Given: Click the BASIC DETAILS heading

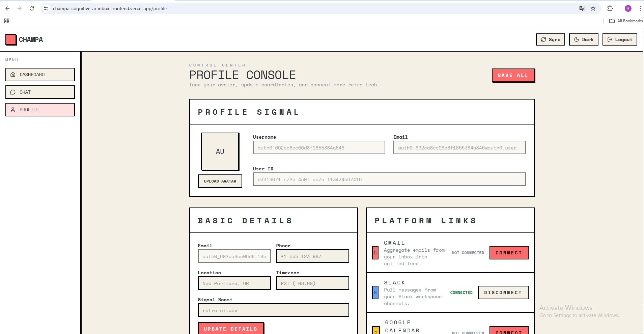Looking at the screenshot, I should [245, 221].
